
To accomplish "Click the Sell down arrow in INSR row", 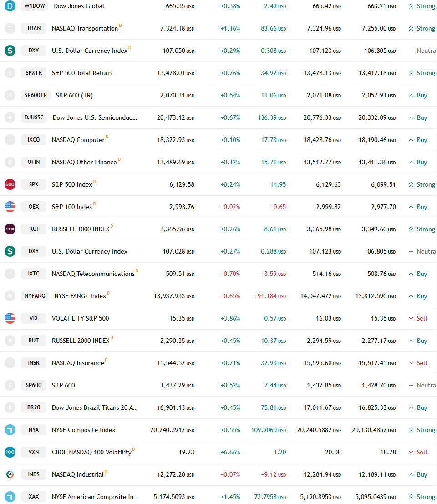I will pos(411,363).
